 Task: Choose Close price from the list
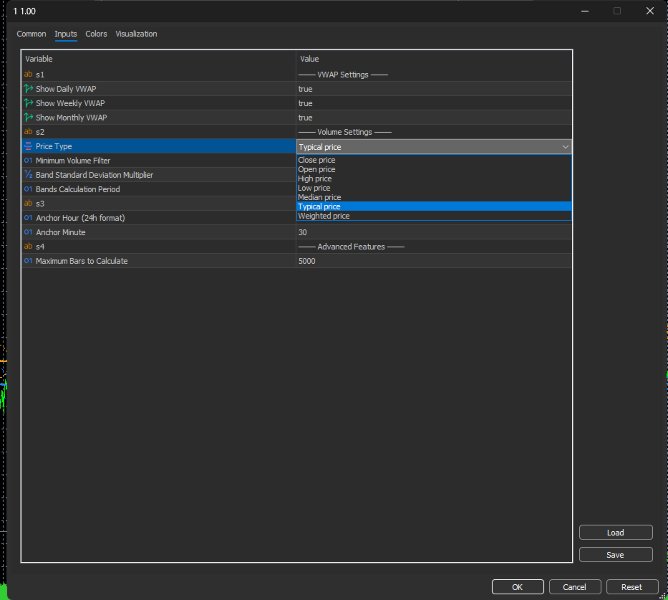[434, 160]
